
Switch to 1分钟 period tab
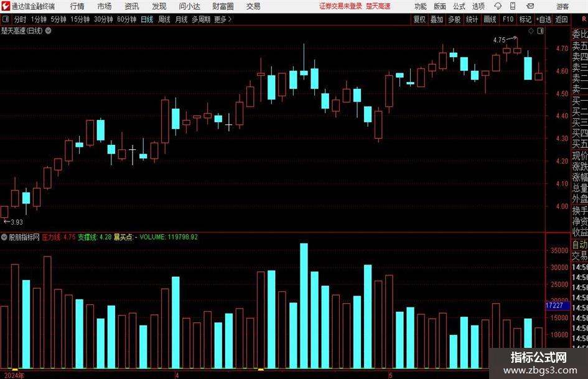[x=39, y=19]
